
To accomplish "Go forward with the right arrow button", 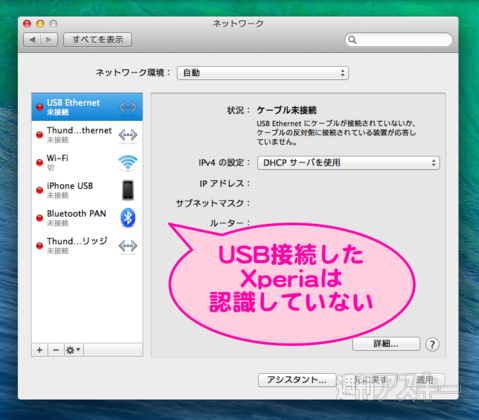I will tap(49, 40).
